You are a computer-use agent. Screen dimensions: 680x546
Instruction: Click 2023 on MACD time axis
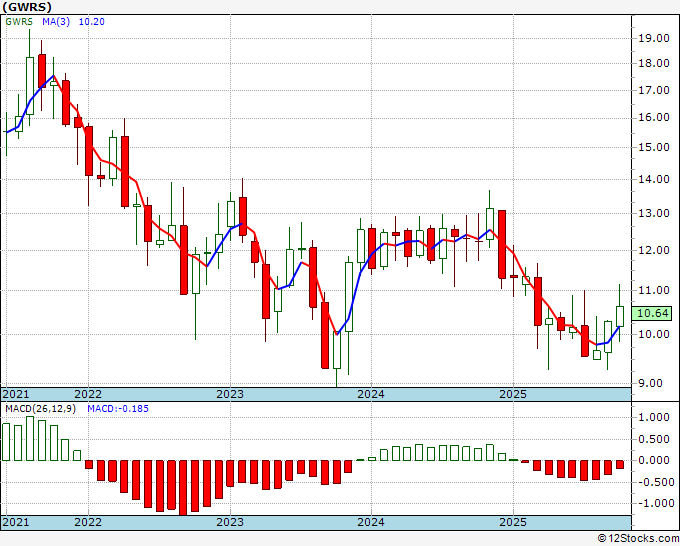click(230, 522)
